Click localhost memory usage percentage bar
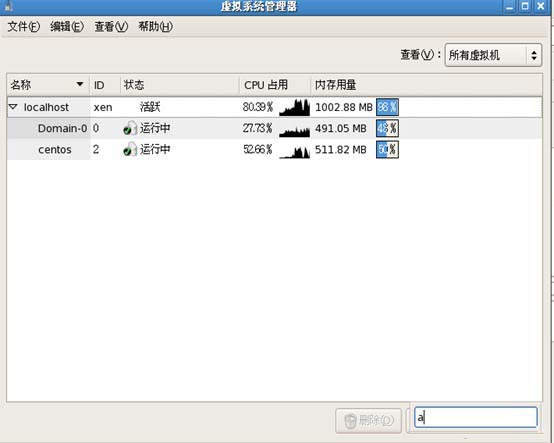Image resolution: width=554 pixels, height=443 pixels. click(387, 107)
